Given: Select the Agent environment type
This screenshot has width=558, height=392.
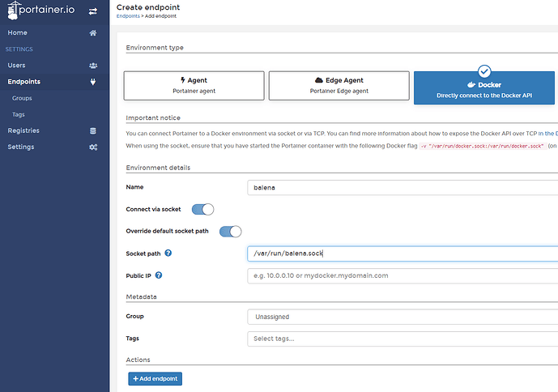Looking at the screenshot, I should point(194,86).
